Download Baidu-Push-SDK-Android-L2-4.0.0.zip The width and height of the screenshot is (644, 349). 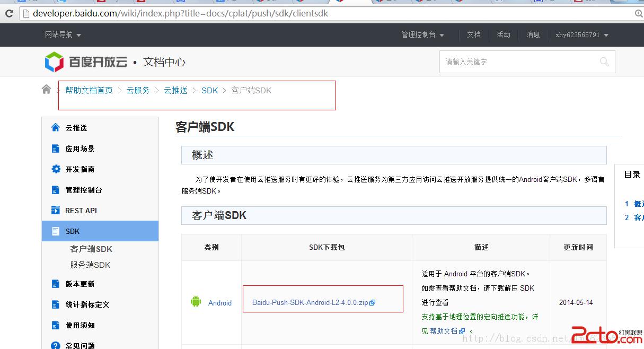click(310, 303)
